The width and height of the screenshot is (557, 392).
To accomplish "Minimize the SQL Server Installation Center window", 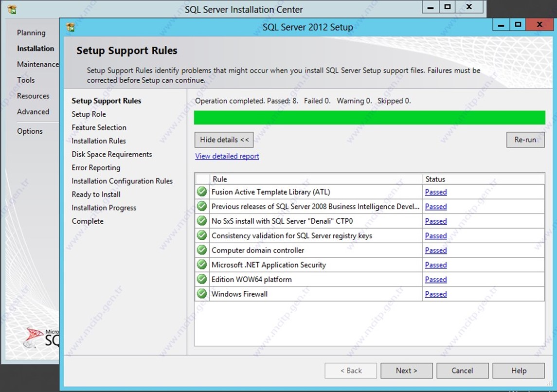I will click(x=431, y=7).
